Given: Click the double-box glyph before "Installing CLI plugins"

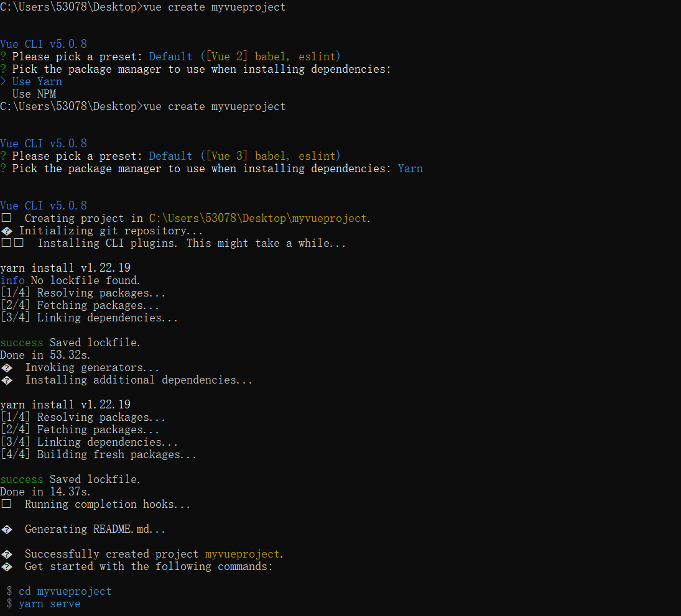Looking at the screenshot, I should pyautogui.click(x=12, y=243).
